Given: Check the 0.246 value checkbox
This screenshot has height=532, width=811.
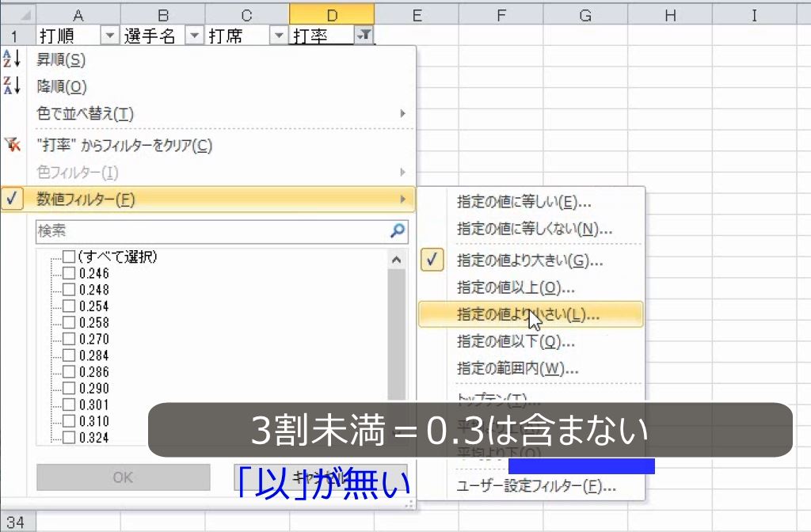Looking at the screenshot, I should pyautogui.click(x=68, y=273).
